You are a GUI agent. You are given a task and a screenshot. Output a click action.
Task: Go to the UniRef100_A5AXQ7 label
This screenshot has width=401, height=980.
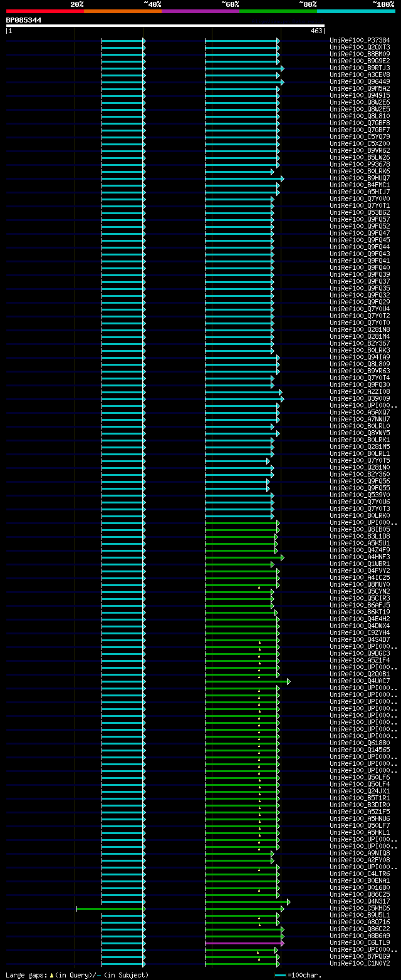click(x=360, y=413)
